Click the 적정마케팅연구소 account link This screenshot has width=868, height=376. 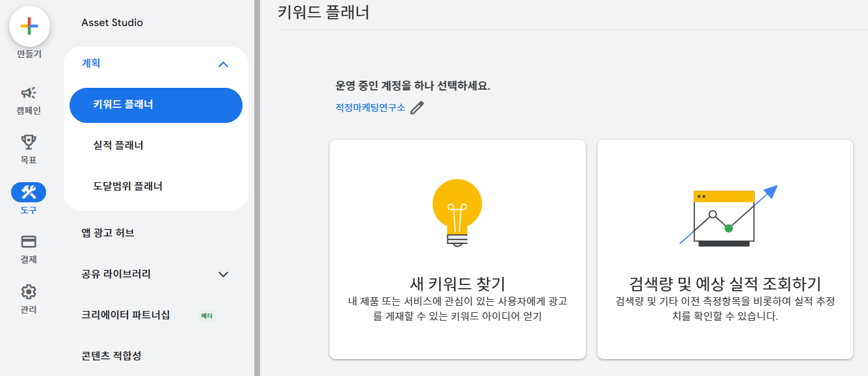pos(370,108)
